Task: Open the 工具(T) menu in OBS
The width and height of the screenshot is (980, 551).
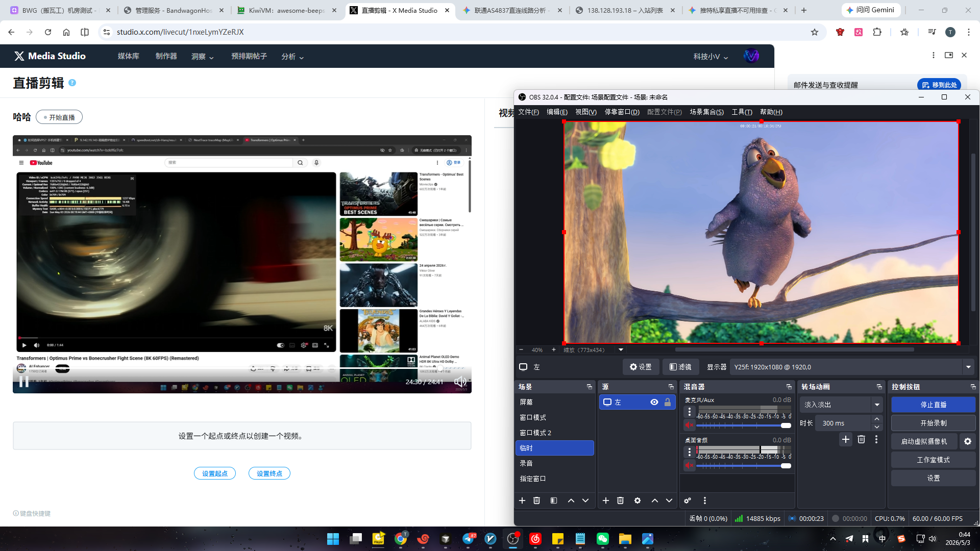Action: tap(742, 112)
